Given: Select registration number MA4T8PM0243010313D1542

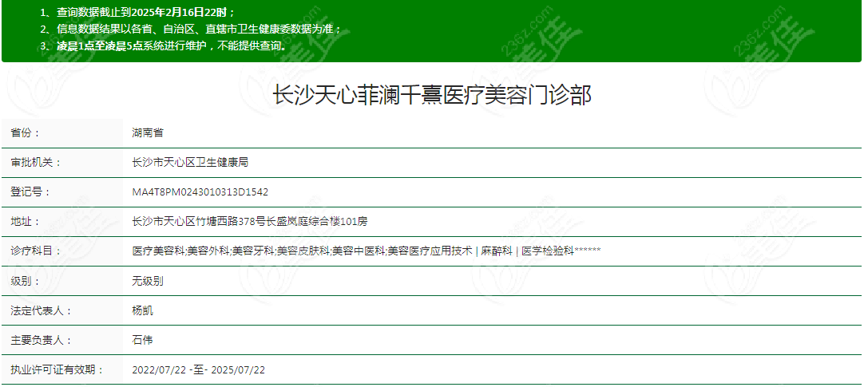Looking at the screenshot, I should tap(200, 192).
